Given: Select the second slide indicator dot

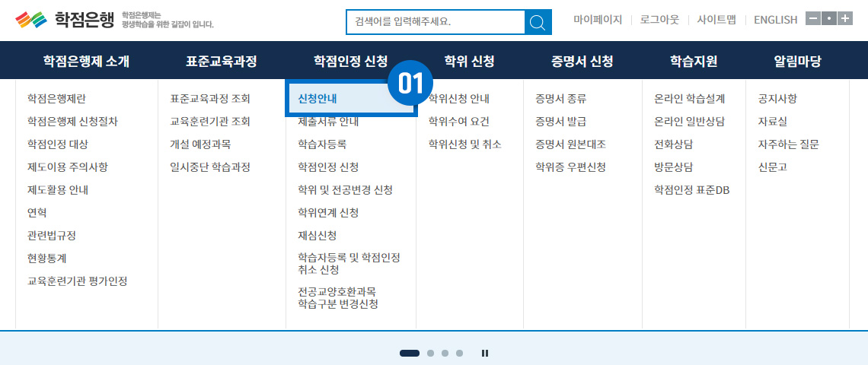Looking at the screenshot, I should tap(431, 353).
